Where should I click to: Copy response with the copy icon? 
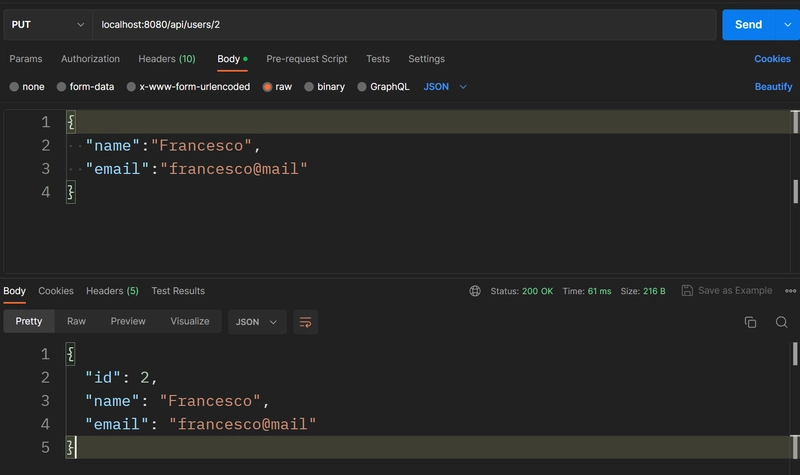click(750, 322)
